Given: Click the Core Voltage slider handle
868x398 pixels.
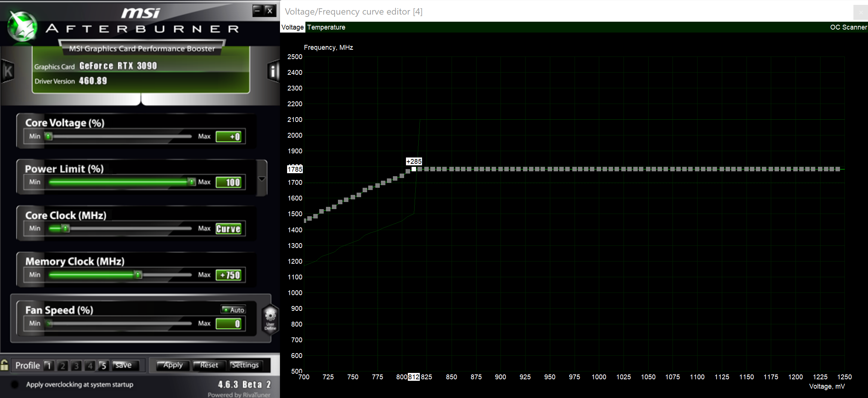Looking at the screenshot, I should click(49, 136).
